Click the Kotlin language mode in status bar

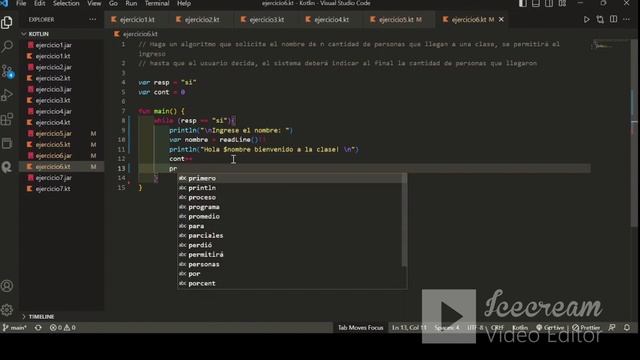[x=520, y=327]
